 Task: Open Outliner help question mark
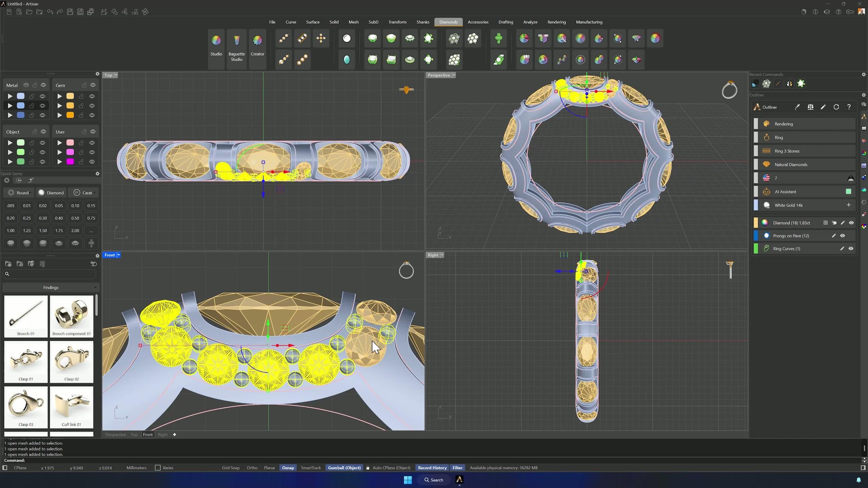[849, 107]
